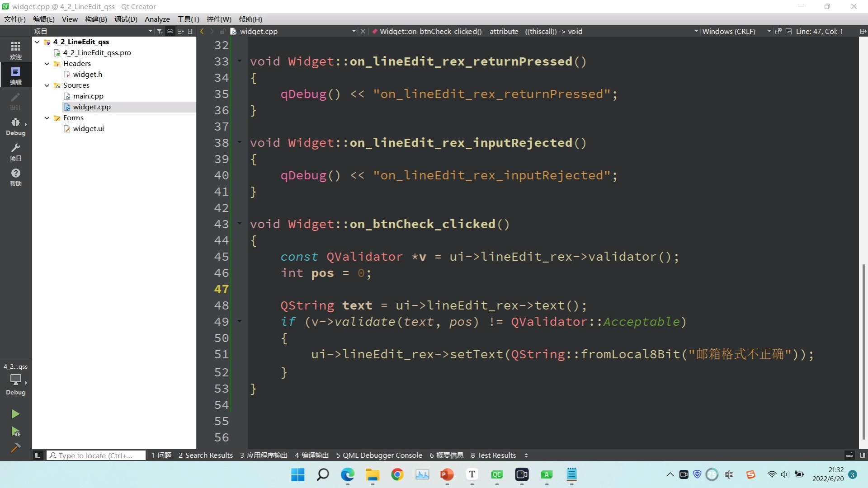The image size is (868, 488).
Task: Open the Design (设计) mode
Action: 15,101
